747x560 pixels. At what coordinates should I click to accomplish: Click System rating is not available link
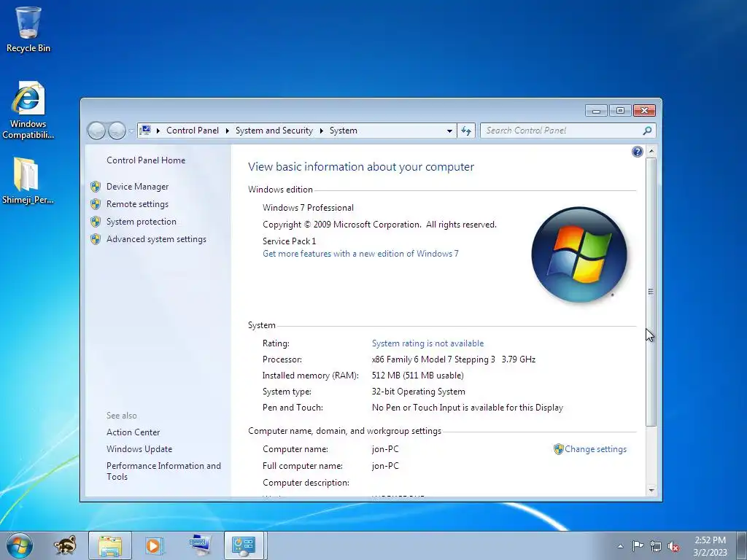click(427, 343)
